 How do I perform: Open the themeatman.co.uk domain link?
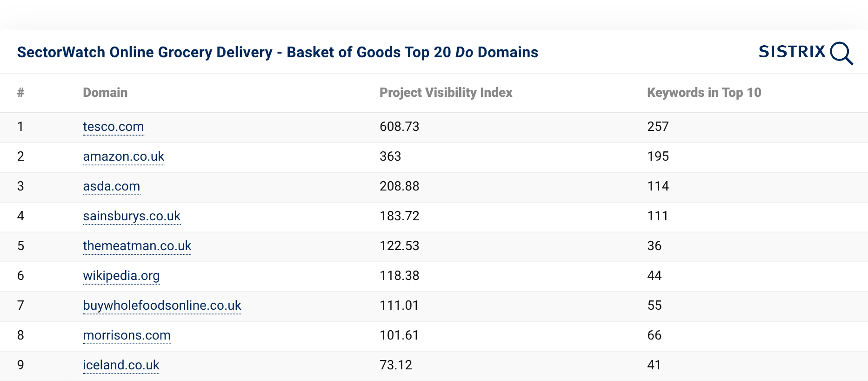137,246
